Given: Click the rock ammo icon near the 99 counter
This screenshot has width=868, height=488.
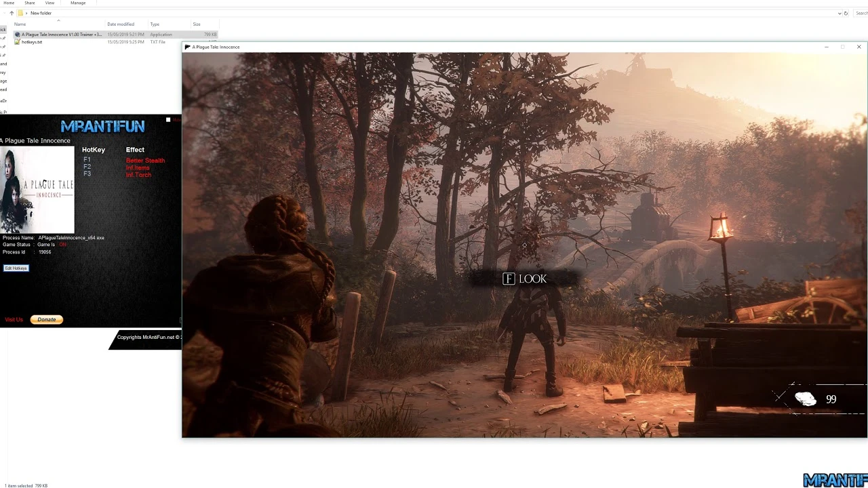Looking at the screenshot, I should 805,399.
